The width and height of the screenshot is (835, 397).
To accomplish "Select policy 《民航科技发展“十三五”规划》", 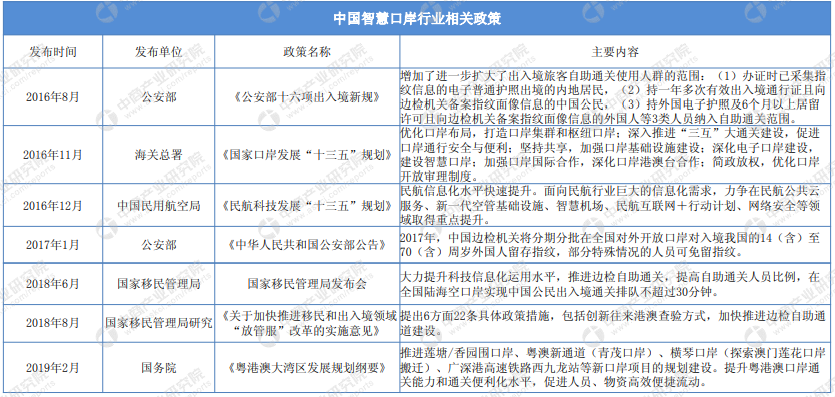I will pyautogui.click(x=307, y=205).
